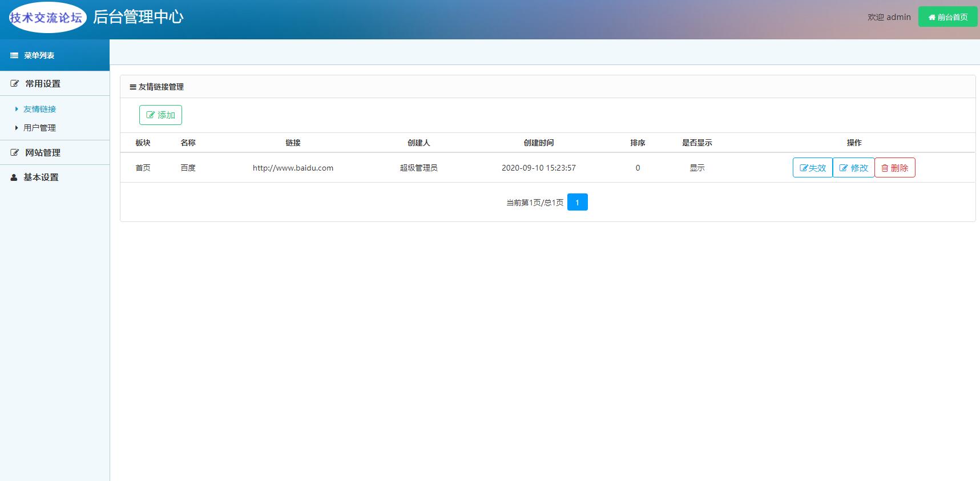Click the 超级管理员 creator cell
Screen dimensions: 980x481
point(418,168)
